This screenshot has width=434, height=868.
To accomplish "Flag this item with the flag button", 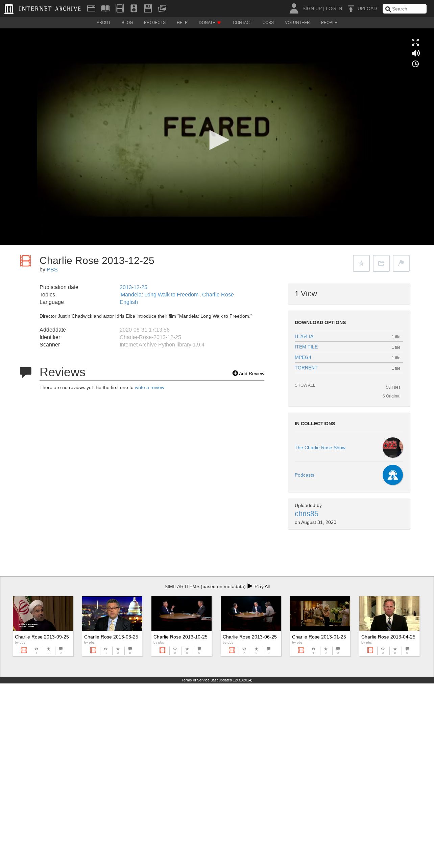I will point(401,263).
